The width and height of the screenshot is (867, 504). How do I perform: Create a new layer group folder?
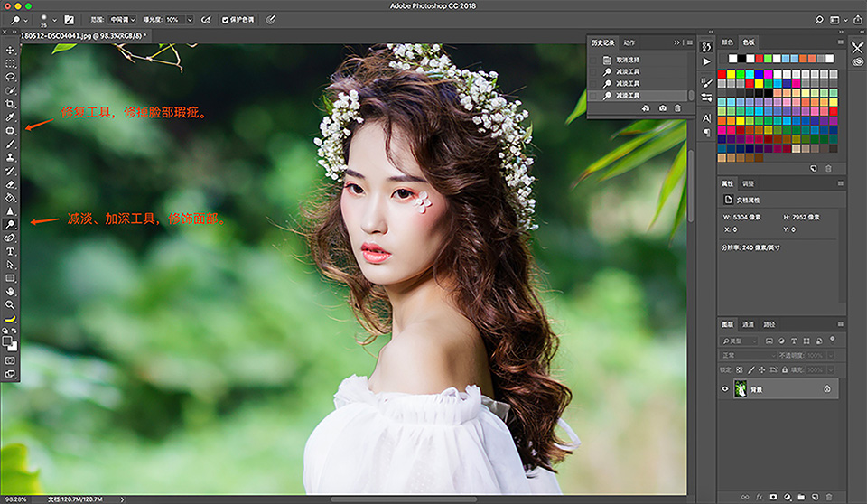801,497
